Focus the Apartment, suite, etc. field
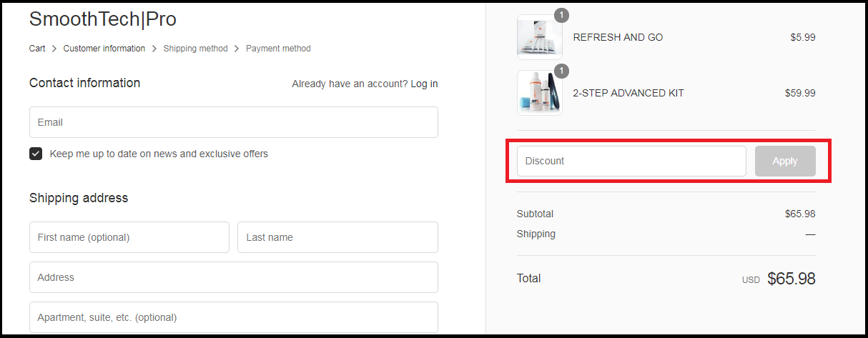 tap(234, 317)
